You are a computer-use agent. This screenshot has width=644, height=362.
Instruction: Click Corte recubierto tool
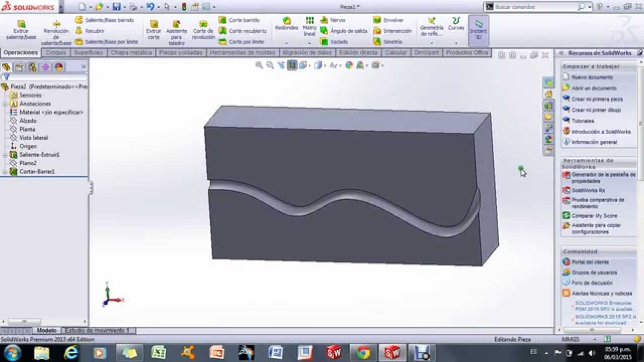click(243, 31)
